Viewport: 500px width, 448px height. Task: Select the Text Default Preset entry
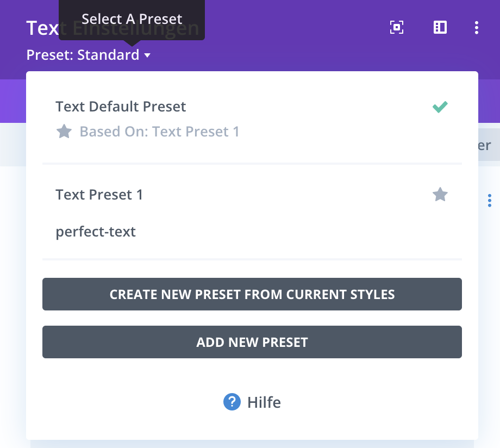[121, 107]
